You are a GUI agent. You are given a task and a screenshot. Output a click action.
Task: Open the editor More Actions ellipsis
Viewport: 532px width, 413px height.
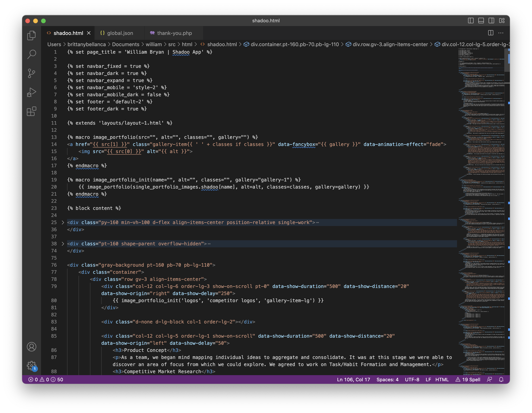[x=501, y=33]
